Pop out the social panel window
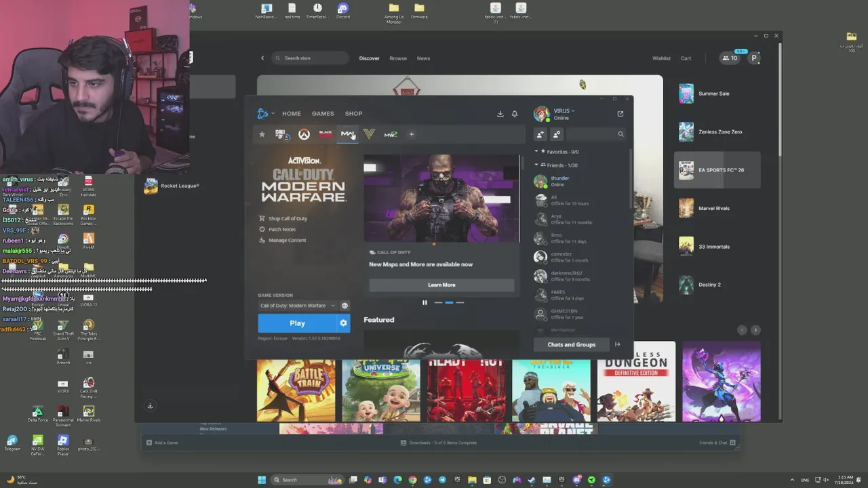Viewport: 868px width, 488px height. coord(620,114)
